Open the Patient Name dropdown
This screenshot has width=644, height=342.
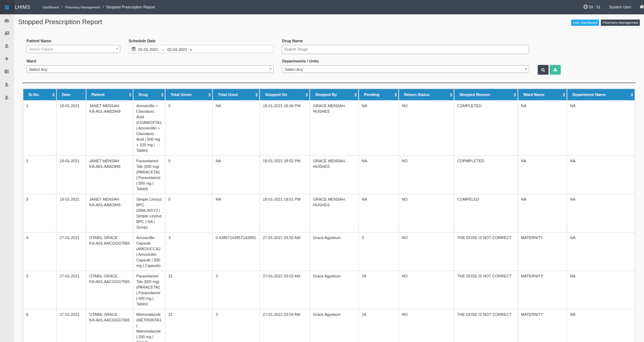[73, 49]
